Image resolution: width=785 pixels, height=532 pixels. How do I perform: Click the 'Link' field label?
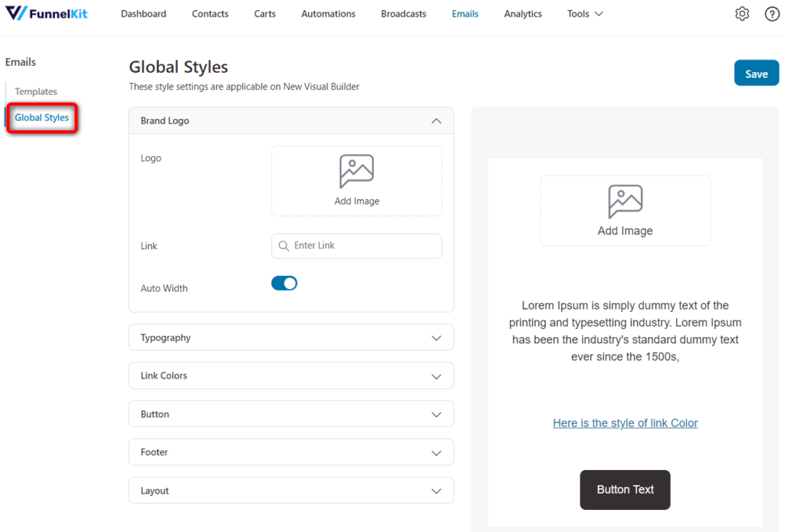[x=149, y=246]
